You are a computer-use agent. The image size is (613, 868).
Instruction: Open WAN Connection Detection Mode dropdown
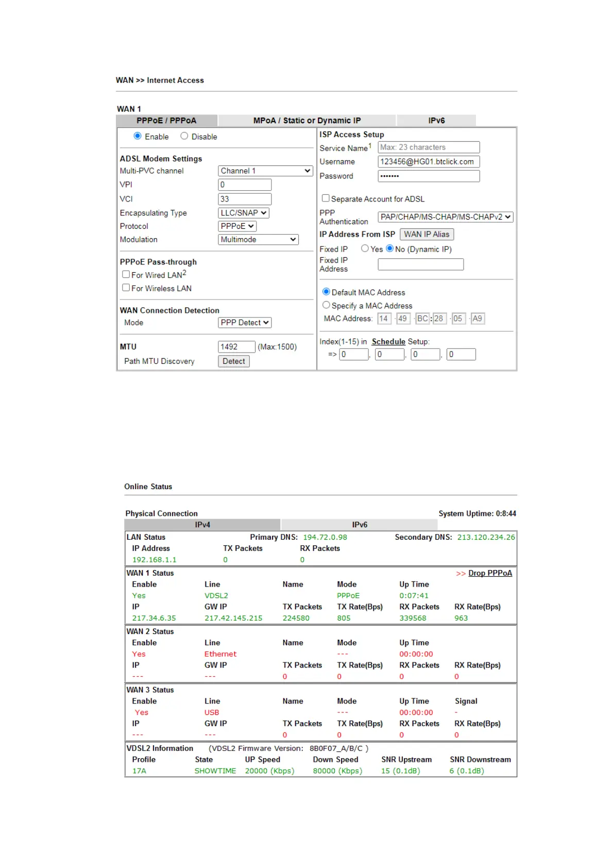[x=245, y=323]
